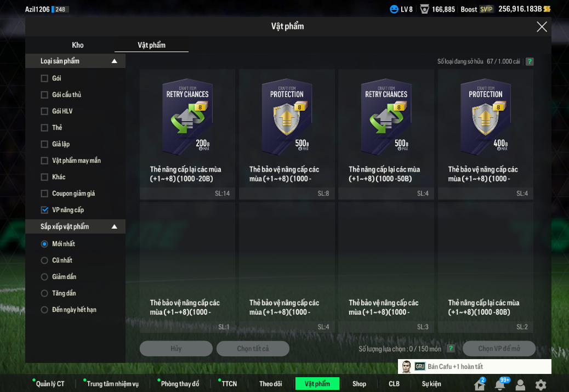Open the user profile icon
The height and width of the screenshot is (392, 569).
(520, 385)
